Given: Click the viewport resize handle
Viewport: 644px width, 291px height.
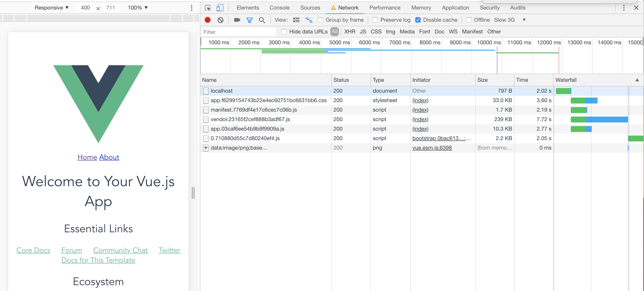Looking at the screenshot, I should pos(193,193).
